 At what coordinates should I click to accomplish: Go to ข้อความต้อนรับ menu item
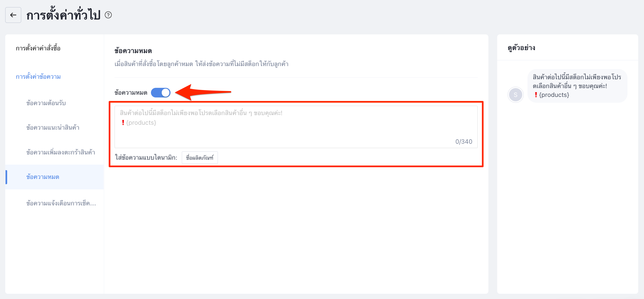click(46, 103)
